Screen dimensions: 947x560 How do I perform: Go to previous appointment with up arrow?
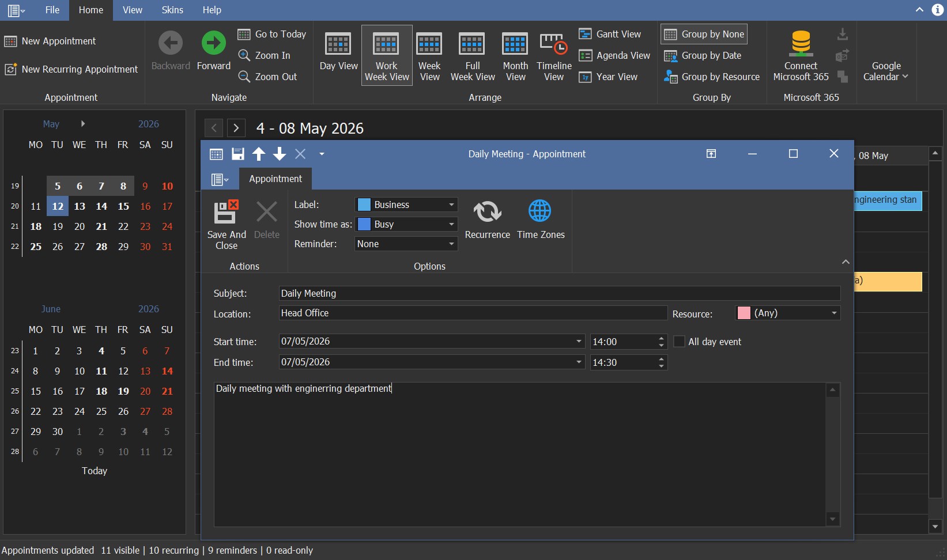(x=259, y=154)
